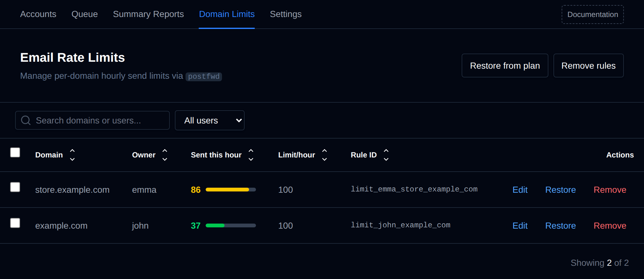Click the Owner column header
644x279 pixels.
click(144, 155)
